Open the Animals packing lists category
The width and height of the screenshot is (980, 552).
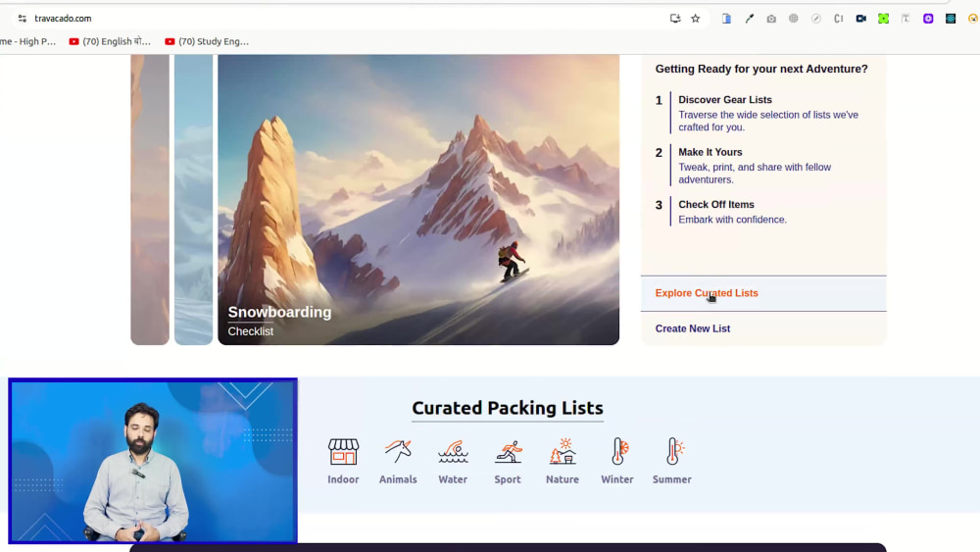(398, 462)
